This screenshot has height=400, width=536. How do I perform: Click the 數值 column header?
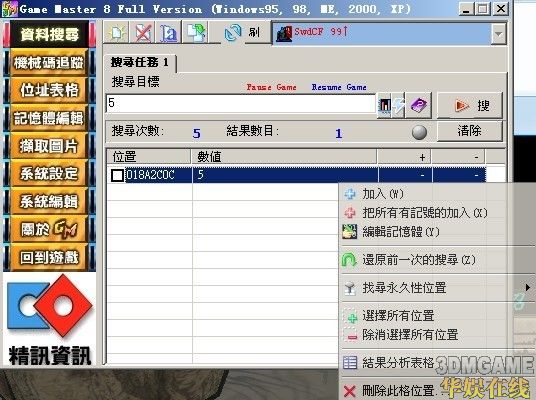point(284,157)
